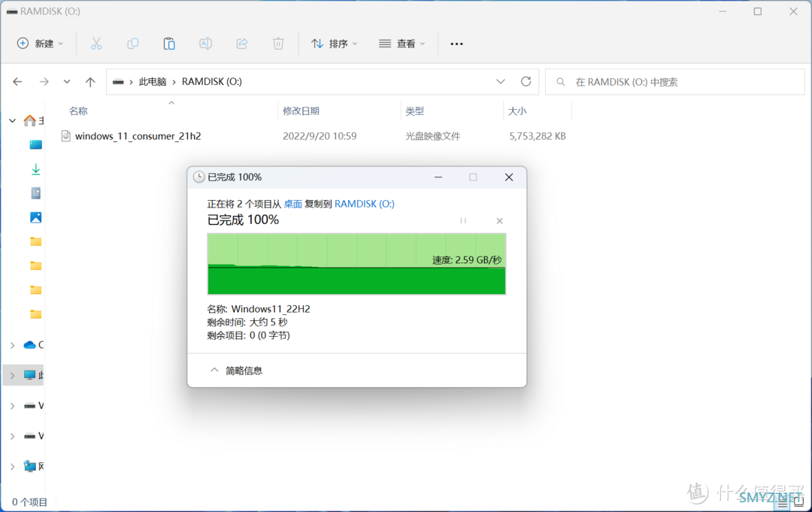The height and width of the screenshot is (512, 812).
Task: Focus the RAMDISK search box
Action: tap(674, 82)
